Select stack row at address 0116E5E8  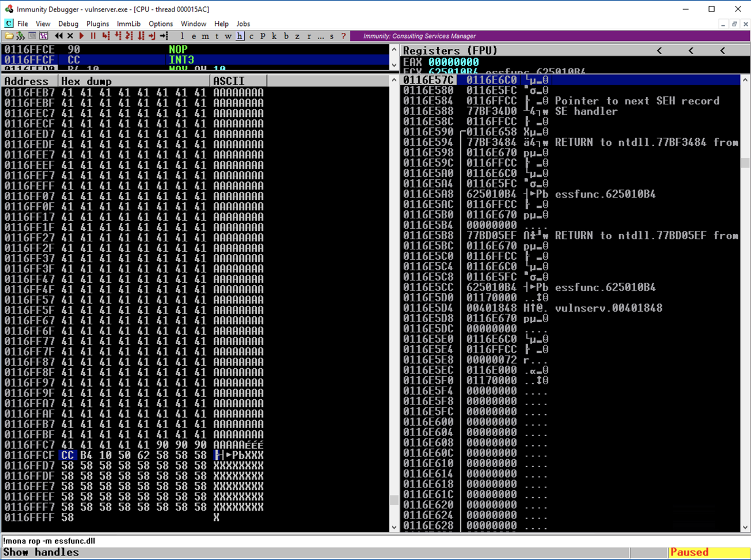pyautogui.click(x=571, y=360)
